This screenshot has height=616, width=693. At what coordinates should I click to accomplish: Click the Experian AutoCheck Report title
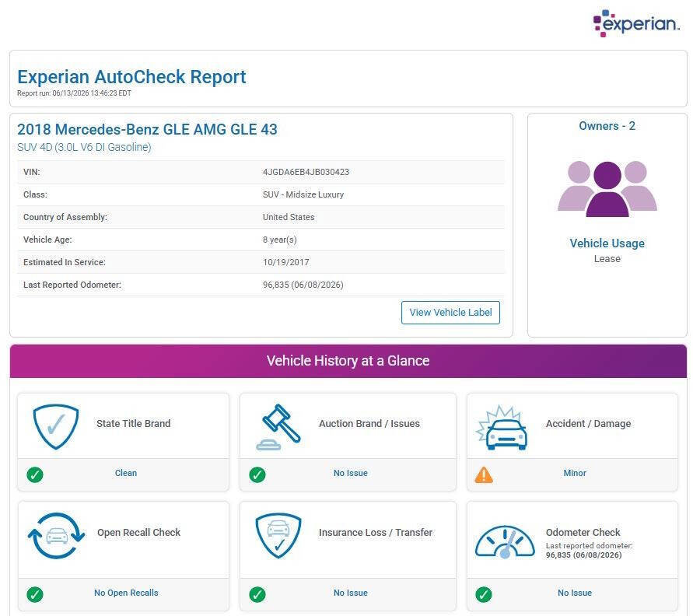click(131, 76)
